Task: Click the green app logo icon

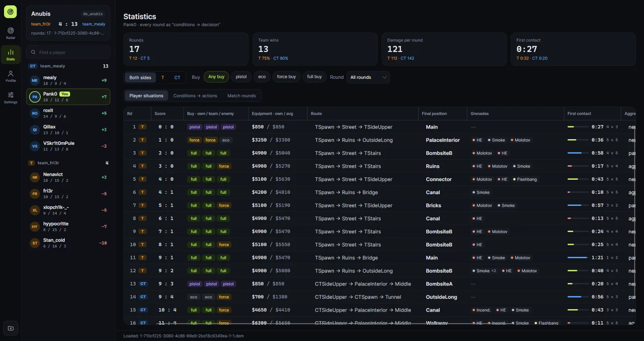Action: click(10, 12)
